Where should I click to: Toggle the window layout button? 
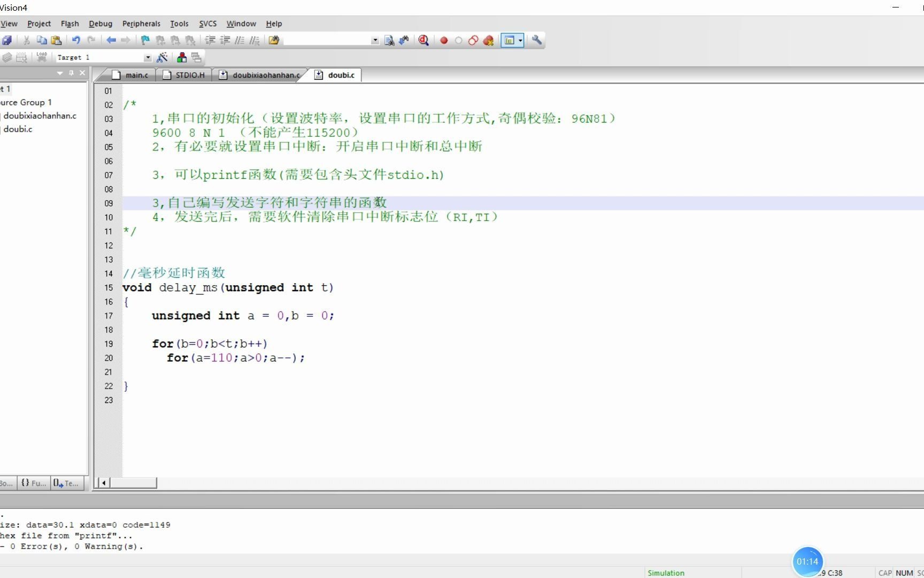point(509,40)
